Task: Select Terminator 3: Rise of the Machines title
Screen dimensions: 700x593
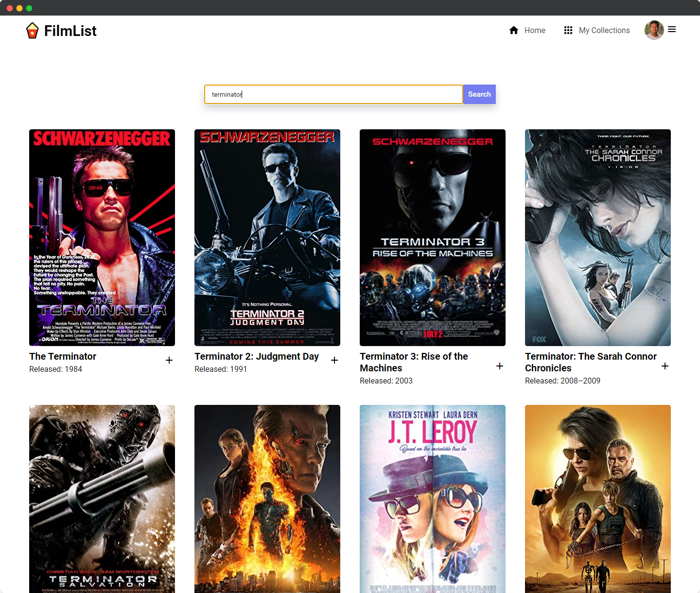Action: [414, 362]
